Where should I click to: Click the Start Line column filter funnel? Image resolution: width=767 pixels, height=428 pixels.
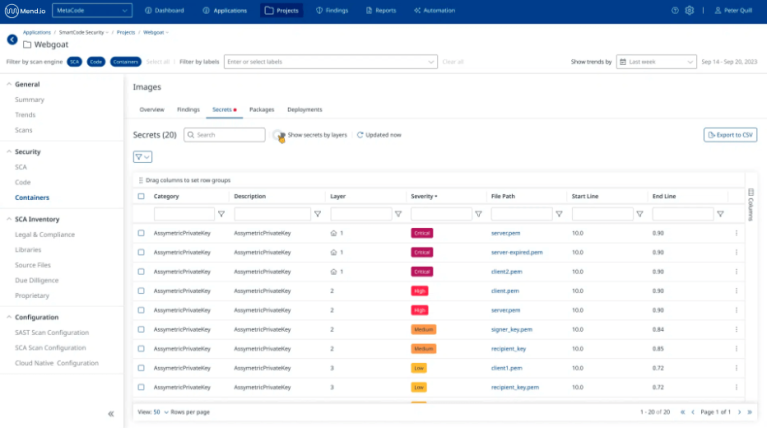[640, 214]
